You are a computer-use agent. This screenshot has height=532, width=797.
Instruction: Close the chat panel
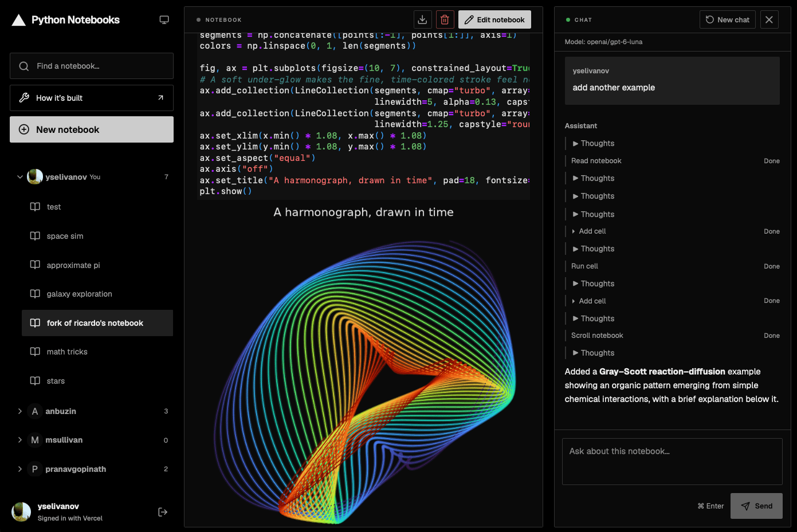pyautogui.click(x=769, y=19)
